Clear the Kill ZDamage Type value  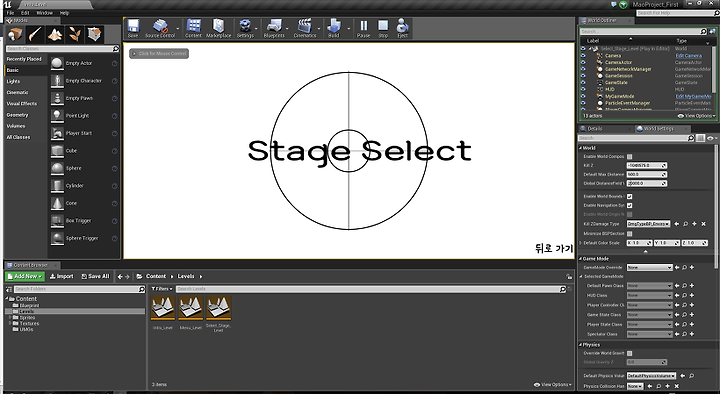[x=703, y=224]
